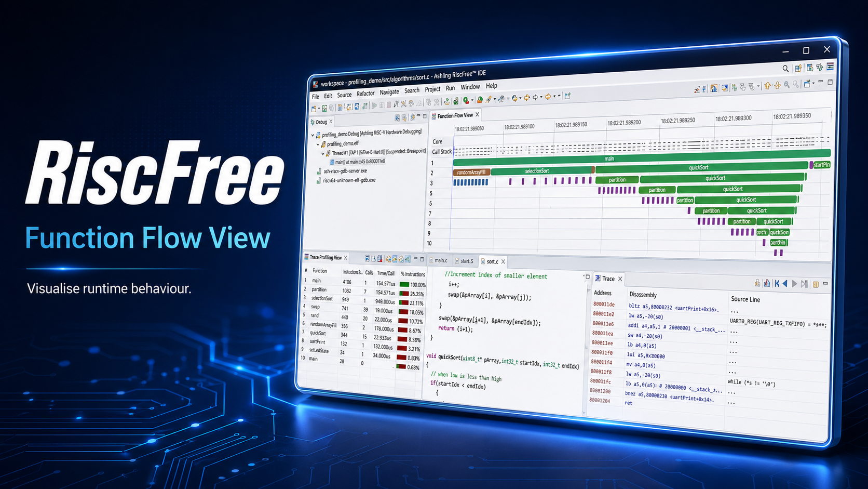This screenshot has width=868, height=489.
Task: Close the Trace view tab
Action: (x=620, y=279)
